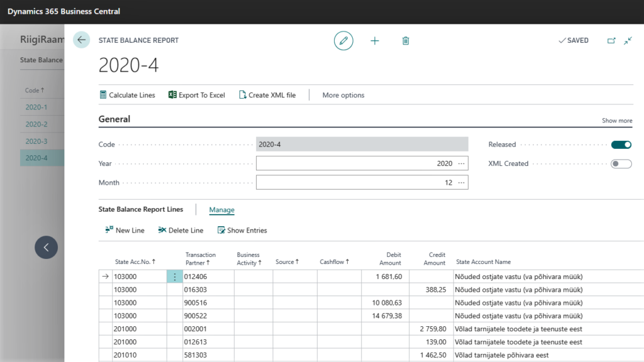This screenshot has height=362, width=644.
Task: Click Delete Line button
Action: click(180, 231)
